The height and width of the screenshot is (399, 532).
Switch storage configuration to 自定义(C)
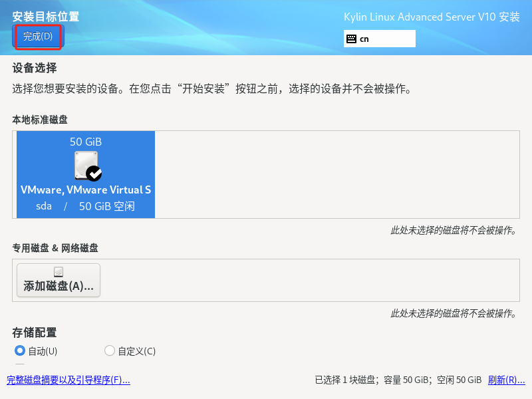[x=108, y=351]
